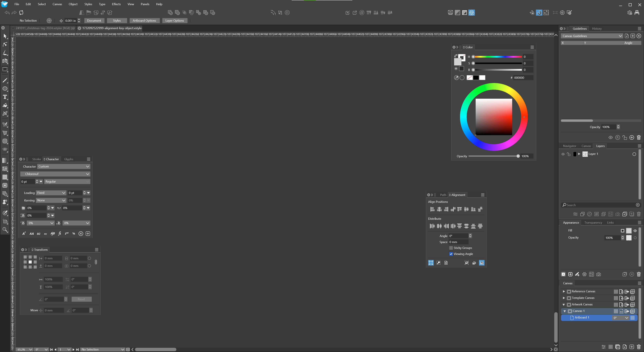Click the Artboard Options button
Screen dimensions: 644x352
click(144, 20)
